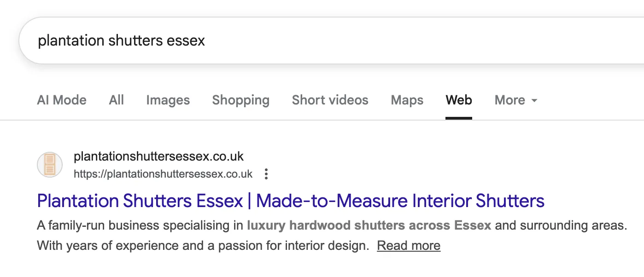644x277 pixels.
Task: Select the Maps search tab
Action: click(x=407, y=100)
